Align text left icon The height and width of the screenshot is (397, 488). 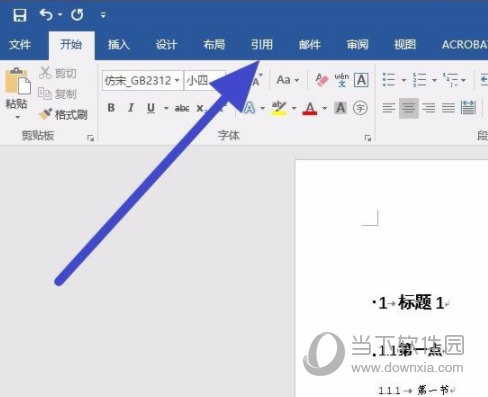click(389, 108)
